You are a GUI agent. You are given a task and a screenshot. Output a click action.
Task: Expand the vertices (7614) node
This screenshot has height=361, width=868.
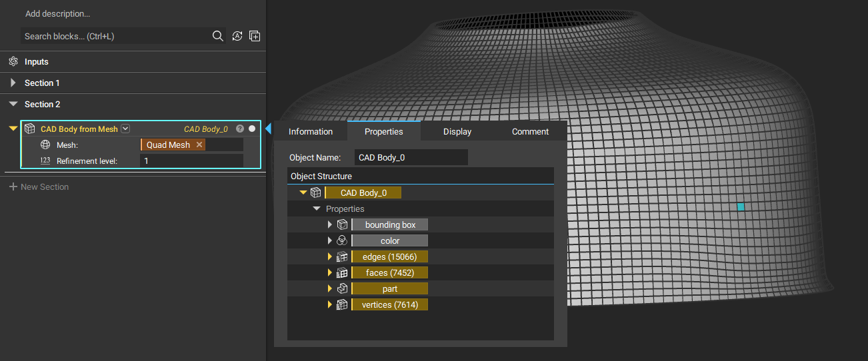click(329, 304)
